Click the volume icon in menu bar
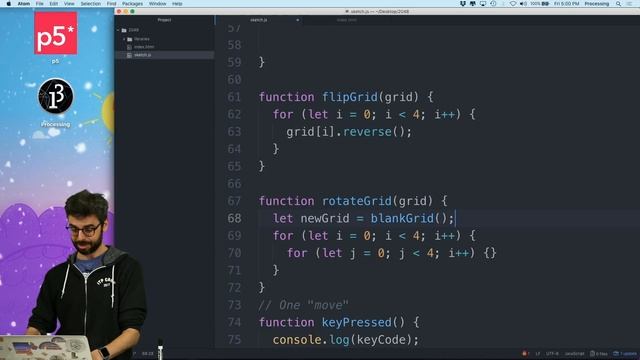Image resolution: width=640 pixels, height=360 pixels. click(523, 4)
